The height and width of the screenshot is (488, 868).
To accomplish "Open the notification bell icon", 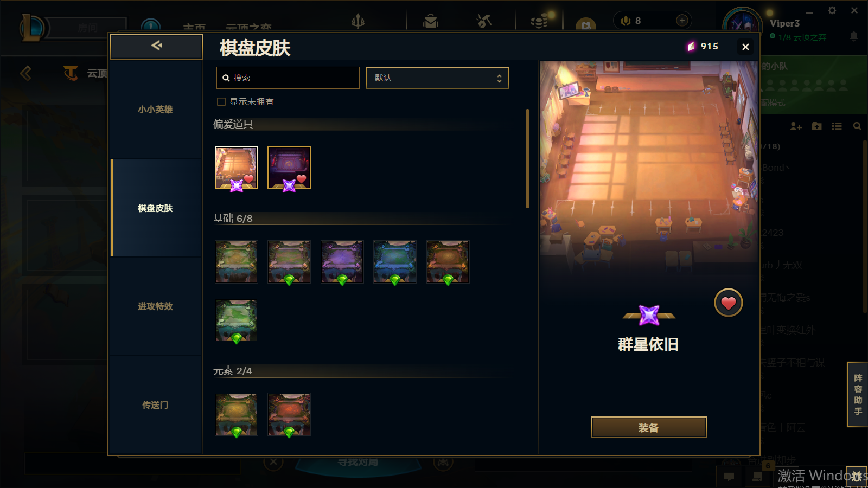I will 854,36.
